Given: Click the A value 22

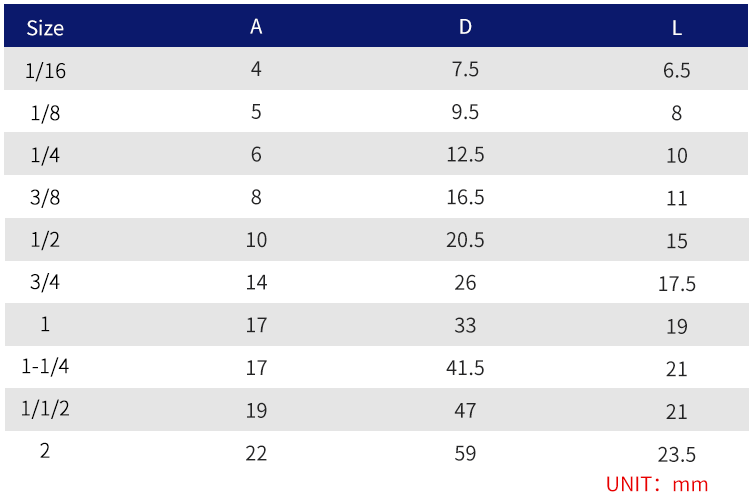Looking at the screenshot, I should [256, 453].
